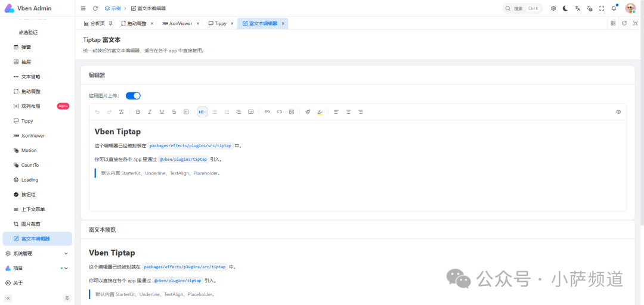Screen dimensions: 644x305
Task: Insert a hyperlink with the link icon
Action: point(267,111)
